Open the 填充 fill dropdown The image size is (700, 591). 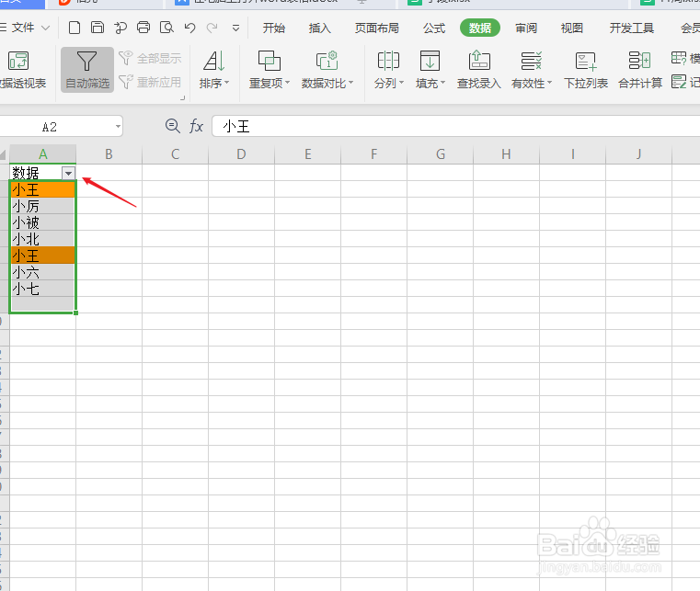tap(430, 71)
